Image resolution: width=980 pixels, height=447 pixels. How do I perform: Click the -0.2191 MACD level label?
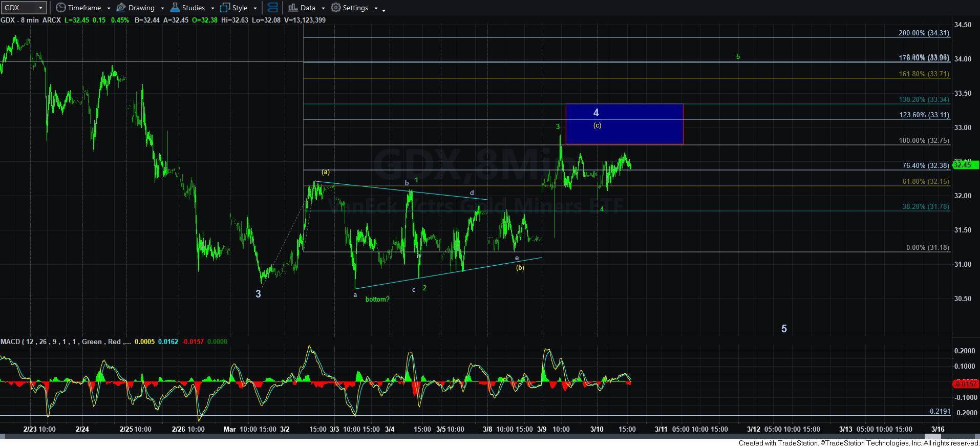[x=939, y=411]
